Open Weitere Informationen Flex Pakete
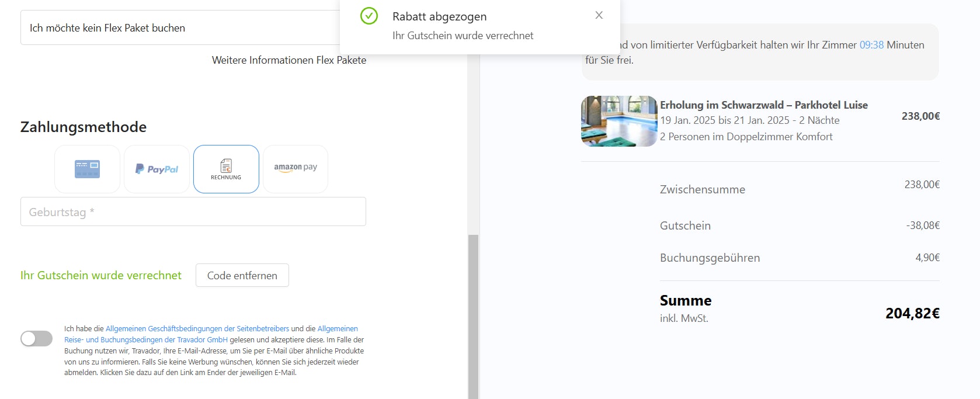The height and width of the screenshot is (399, 980). click(289, 60)
